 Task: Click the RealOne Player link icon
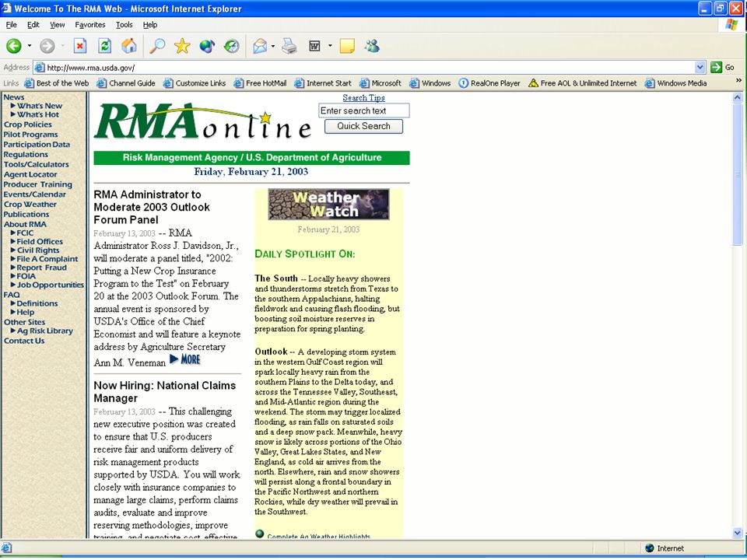pos(463,83)
